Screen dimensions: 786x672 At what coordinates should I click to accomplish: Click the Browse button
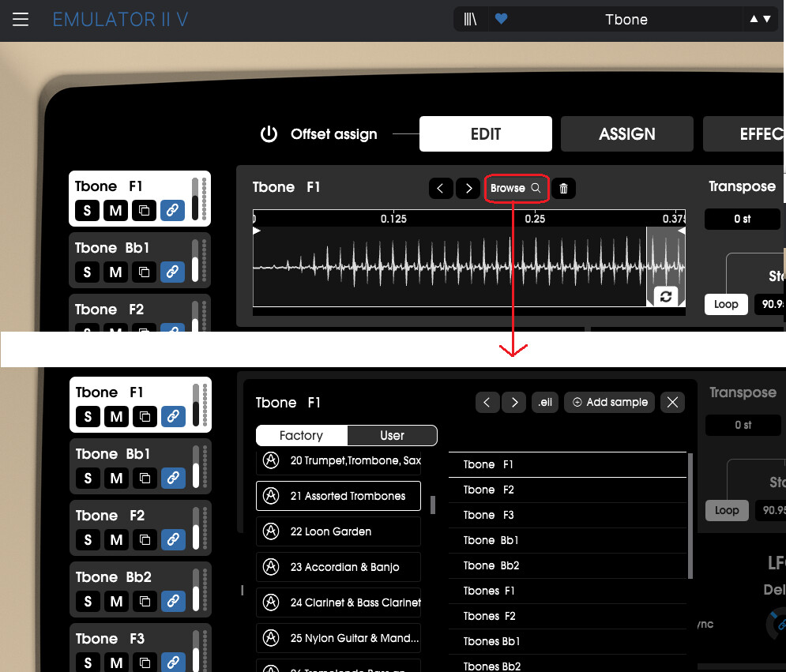[x=515, y=188]
